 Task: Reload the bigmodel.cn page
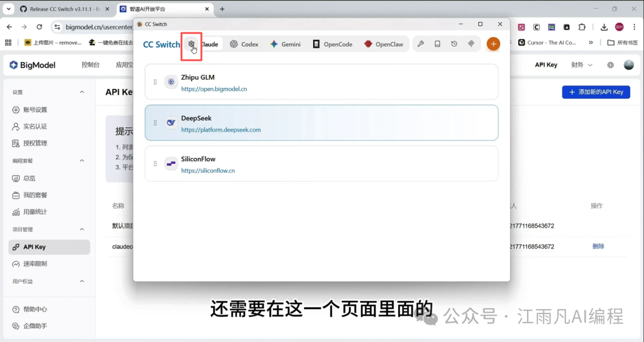39,27
